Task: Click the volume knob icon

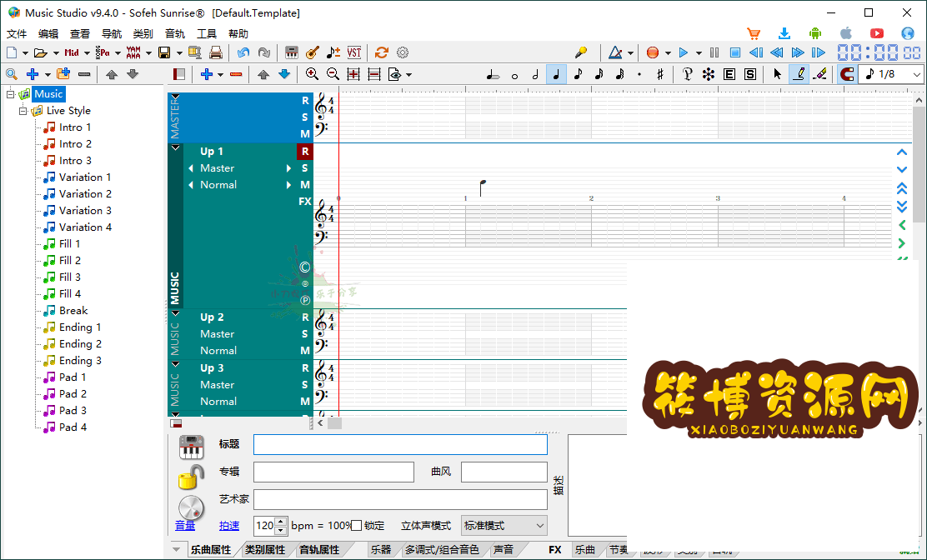Action: click(x=191, y=508)
